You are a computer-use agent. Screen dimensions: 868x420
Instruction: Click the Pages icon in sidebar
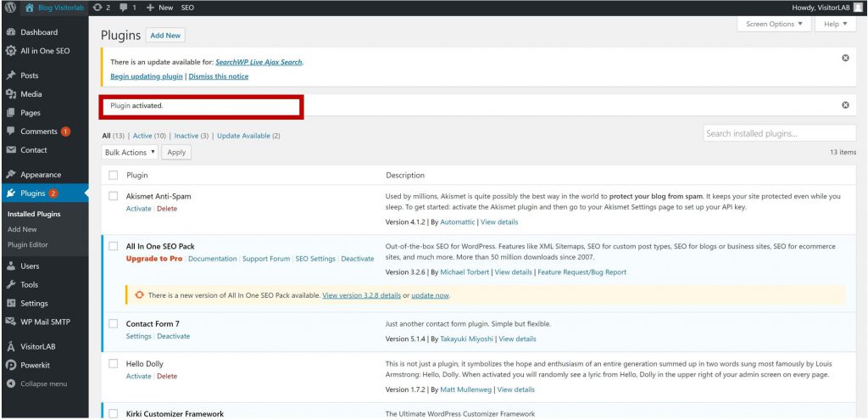point(10,113)
